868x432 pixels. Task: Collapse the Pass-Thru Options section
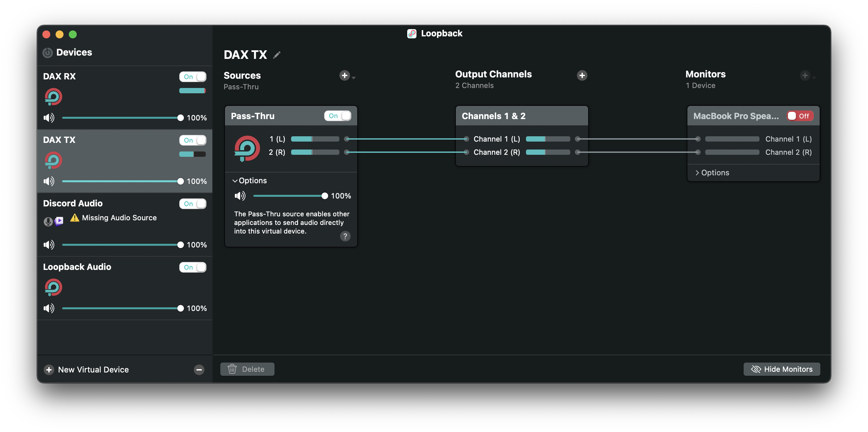coord(249,181)
